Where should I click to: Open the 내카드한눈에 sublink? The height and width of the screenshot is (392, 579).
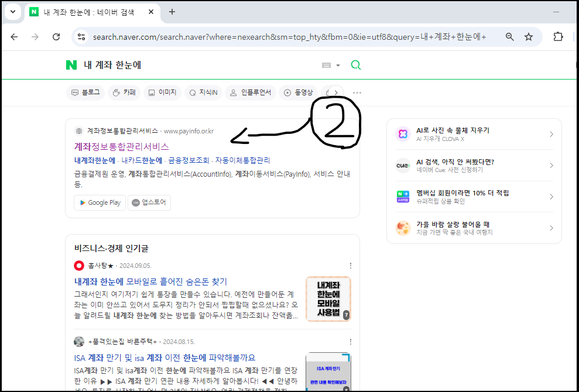(142, 160)
